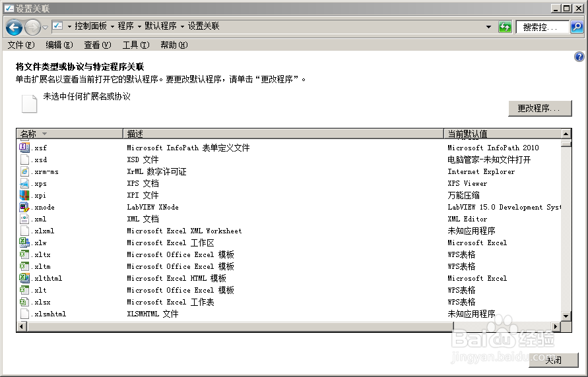Select the .xlsmhtml file icon

24,314
